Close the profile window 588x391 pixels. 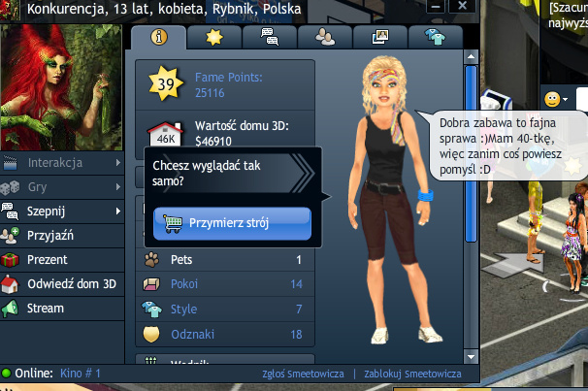pyautogui.click(x=463, y=7)
